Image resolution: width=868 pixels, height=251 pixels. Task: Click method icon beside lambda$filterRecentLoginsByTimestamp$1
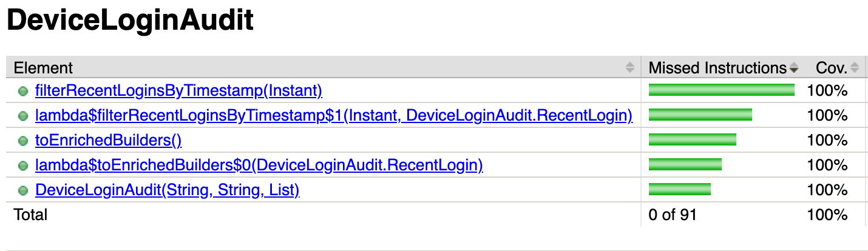click(23, 116)
